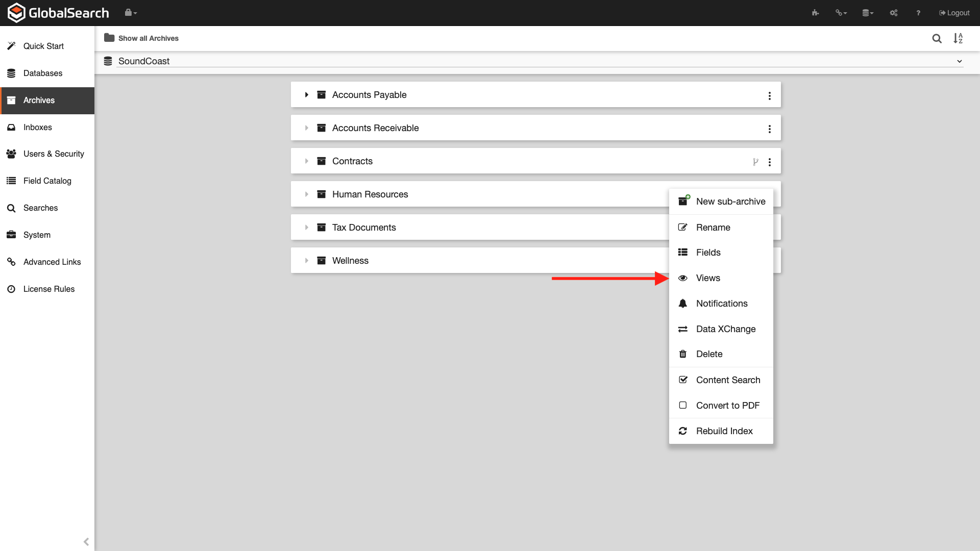Expand the Accounts Receivable archive
Viewport: 980px width, 551px height.
click(x=306, y=128)
